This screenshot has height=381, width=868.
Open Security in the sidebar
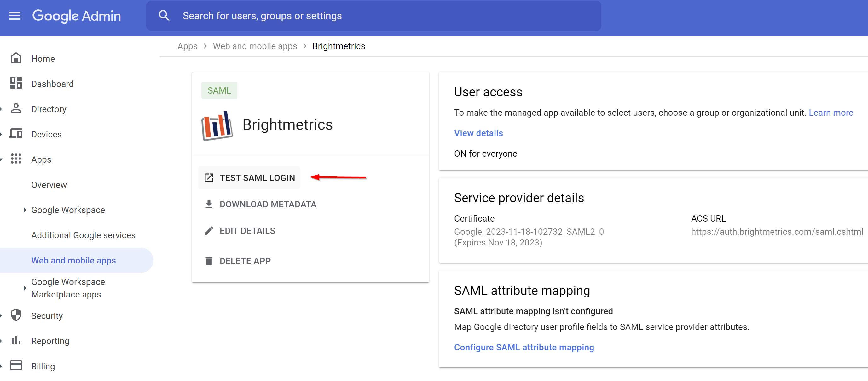click(47, 316)
